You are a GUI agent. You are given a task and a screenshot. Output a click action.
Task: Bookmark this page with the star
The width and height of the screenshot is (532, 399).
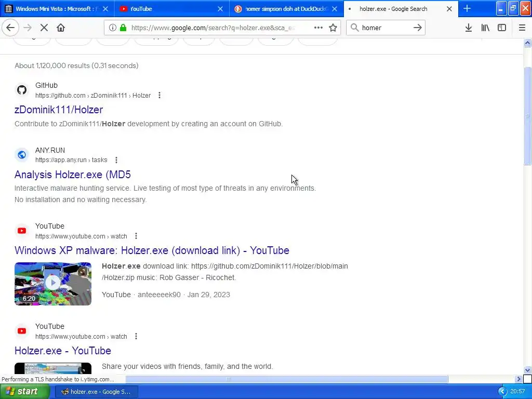[x=333, y=28]
